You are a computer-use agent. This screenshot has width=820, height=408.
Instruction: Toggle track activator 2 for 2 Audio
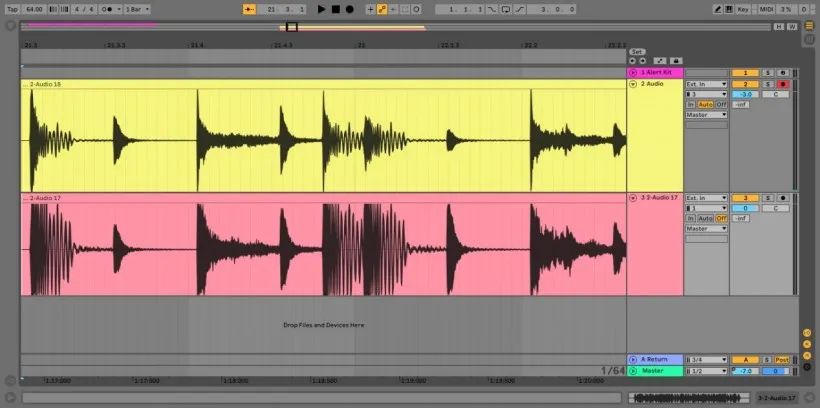745,84
